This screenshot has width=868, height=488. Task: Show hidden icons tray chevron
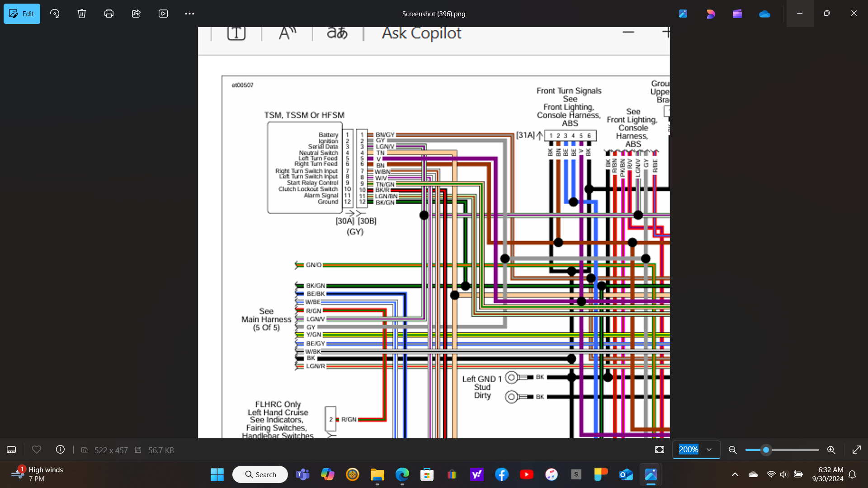735,474
